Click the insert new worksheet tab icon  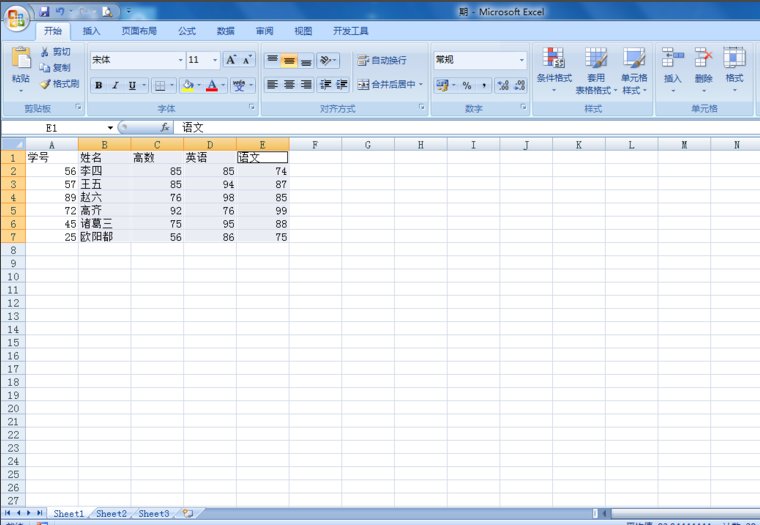188,513
